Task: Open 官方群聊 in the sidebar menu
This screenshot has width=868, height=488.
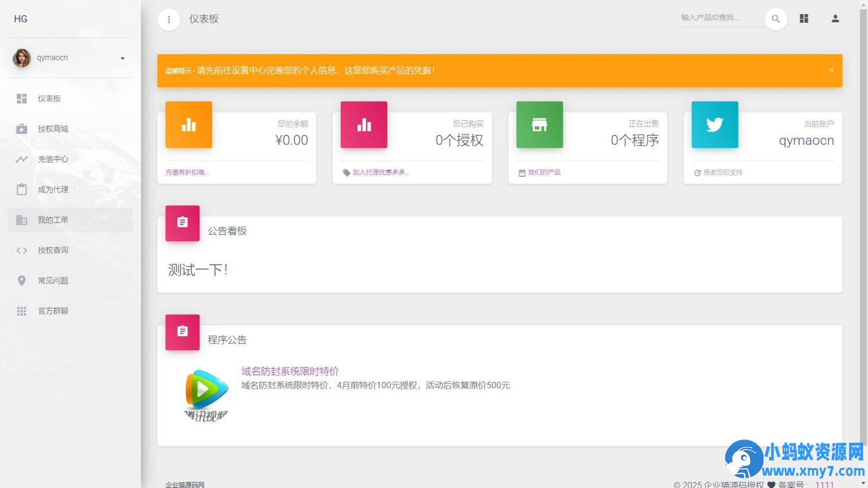Action: click(70, 311)
